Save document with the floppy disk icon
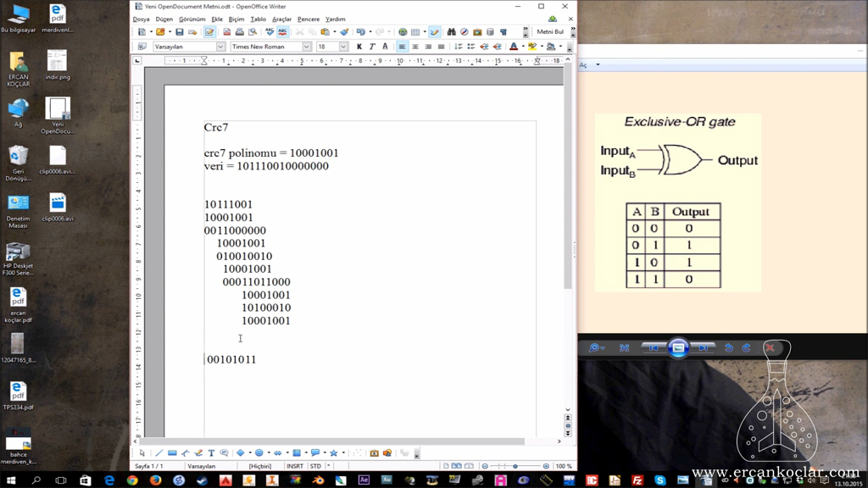This screenshot has height=488, width=868. click(x=180, y=32)
